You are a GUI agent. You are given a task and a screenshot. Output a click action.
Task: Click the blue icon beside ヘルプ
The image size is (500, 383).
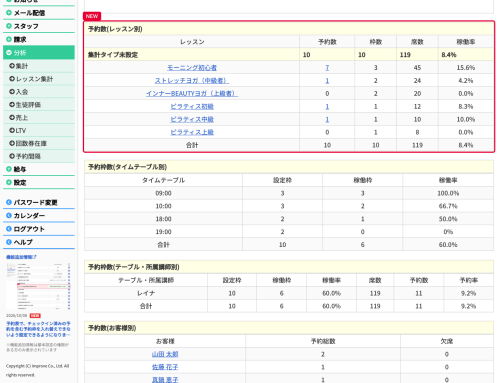point(9,242)
